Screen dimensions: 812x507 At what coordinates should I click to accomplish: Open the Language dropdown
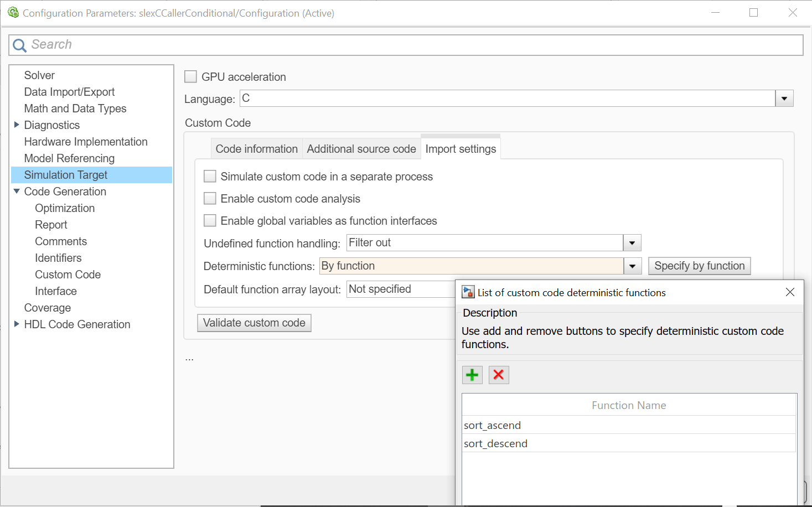(784, 99)
